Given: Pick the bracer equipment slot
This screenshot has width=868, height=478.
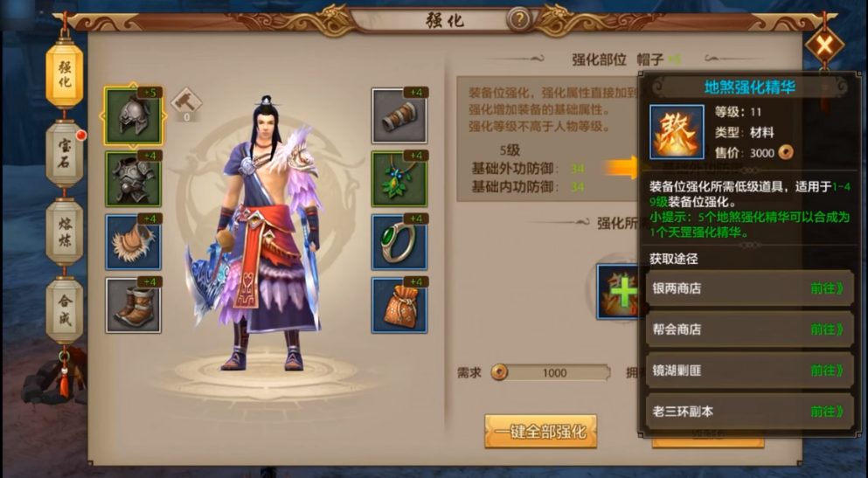Looking at the screenshot, I should pyautogui.click(x=399, y=115).
